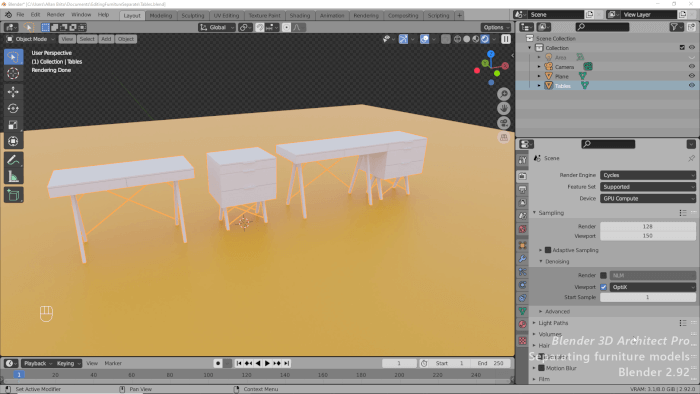
Task: Open the Render properties tab
Action: pos(522,176)
